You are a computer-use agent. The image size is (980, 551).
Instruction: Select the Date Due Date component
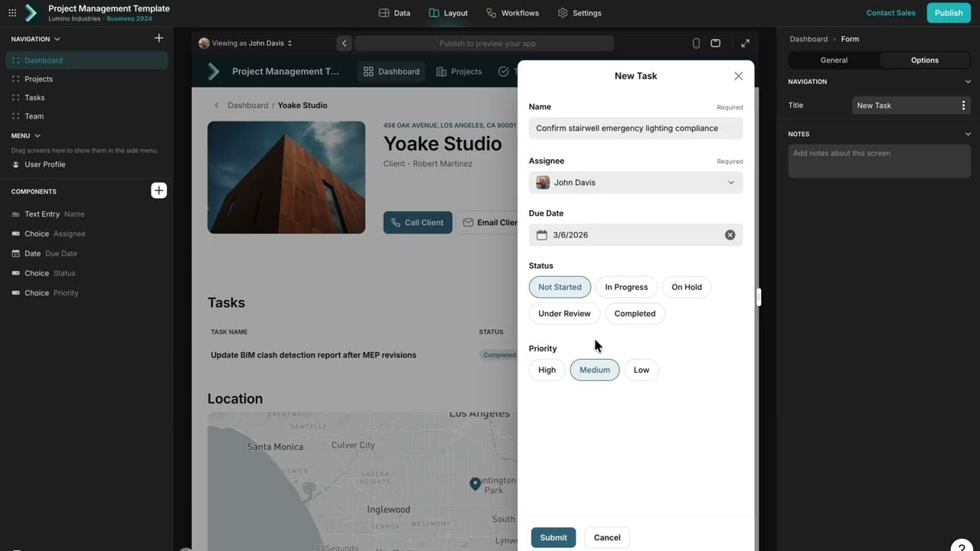[46, 253]
